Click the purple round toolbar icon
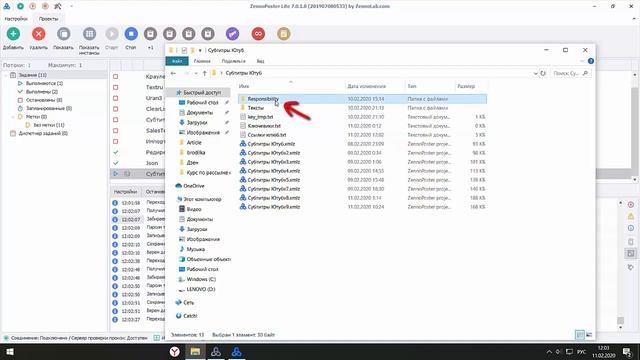 click(232, 34)
